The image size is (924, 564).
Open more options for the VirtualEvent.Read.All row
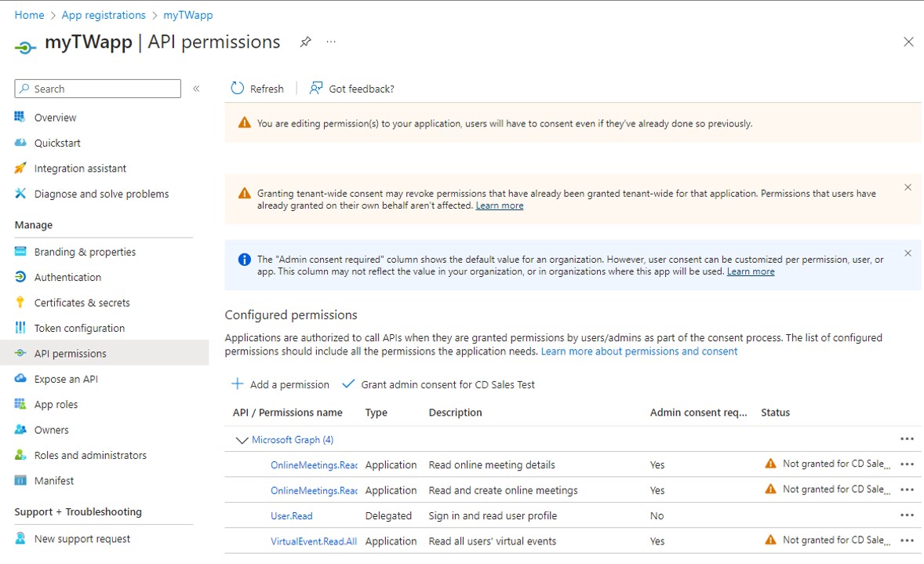(x=907, y=540)
